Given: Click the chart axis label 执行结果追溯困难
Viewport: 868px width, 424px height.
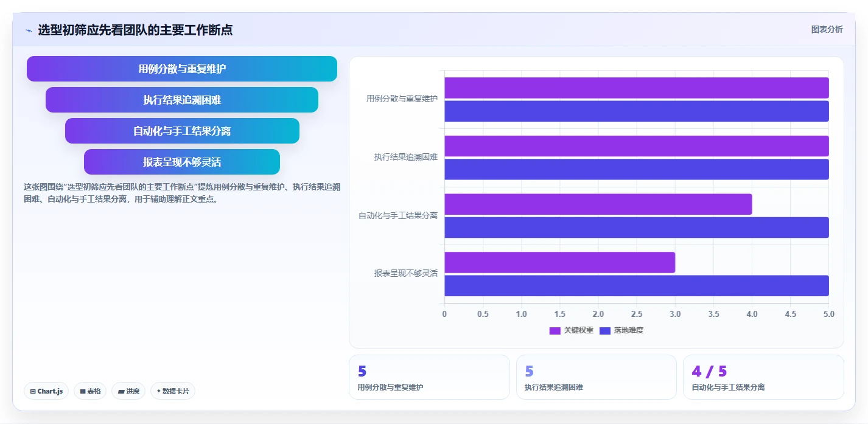Looking at the screenshot, I should click(405, 157).
